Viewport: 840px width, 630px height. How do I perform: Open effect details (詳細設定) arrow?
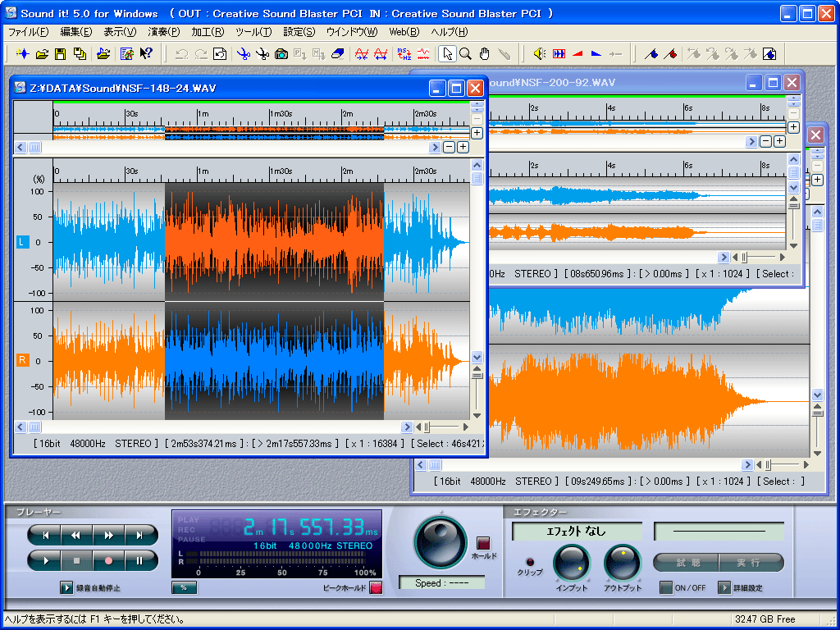pyautogui.click(x=724, y=587)
